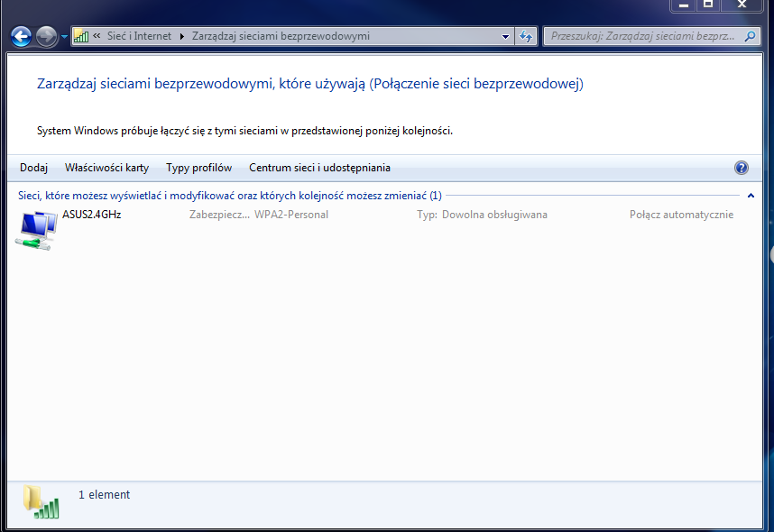Open the address bar history dropdown
The image size is (774, 532).
coord(506,36)
